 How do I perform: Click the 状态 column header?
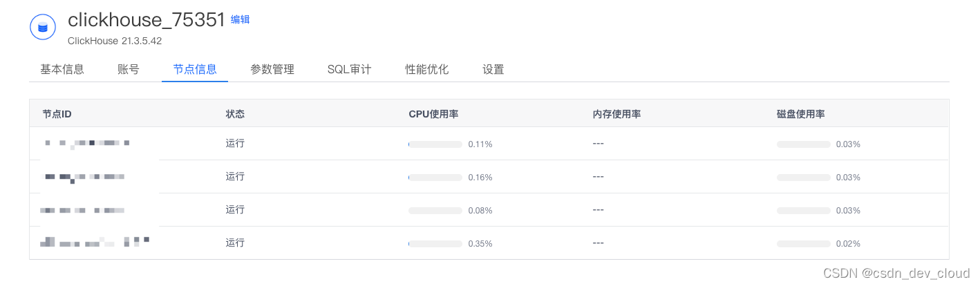pos(235,113)
